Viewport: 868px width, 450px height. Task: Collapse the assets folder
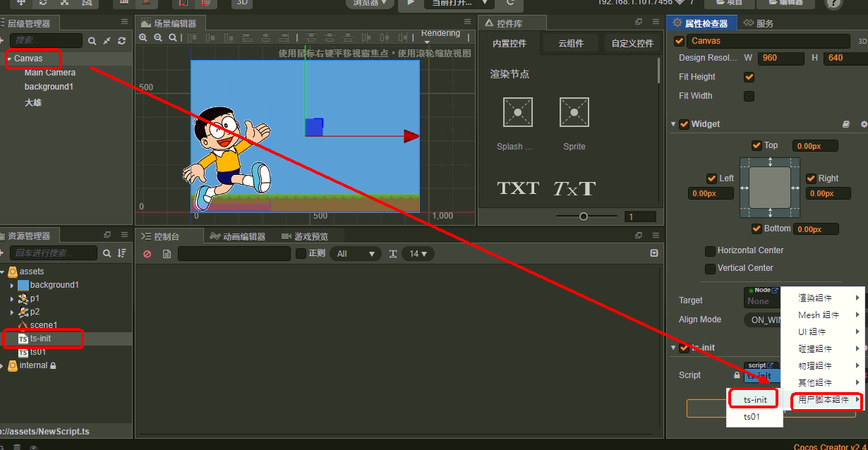pos(3,272)
